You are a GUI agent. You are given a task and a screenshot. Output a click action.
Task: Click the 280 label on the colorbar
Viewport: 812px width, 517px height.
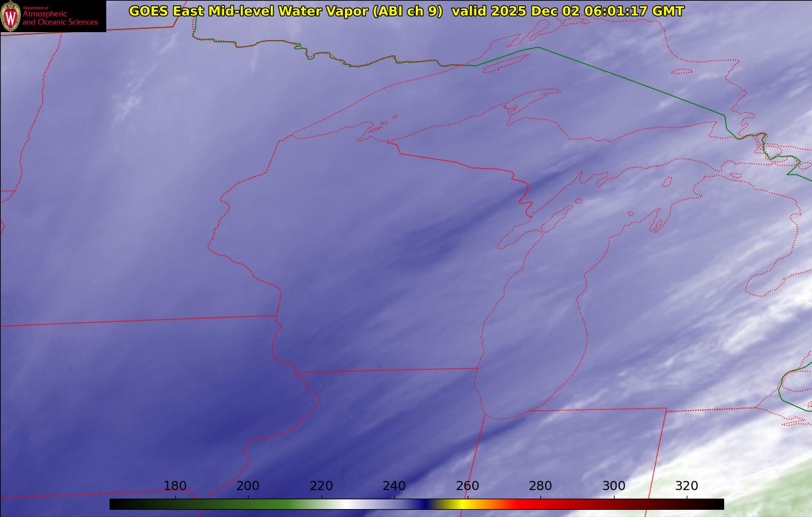point(540,486)
